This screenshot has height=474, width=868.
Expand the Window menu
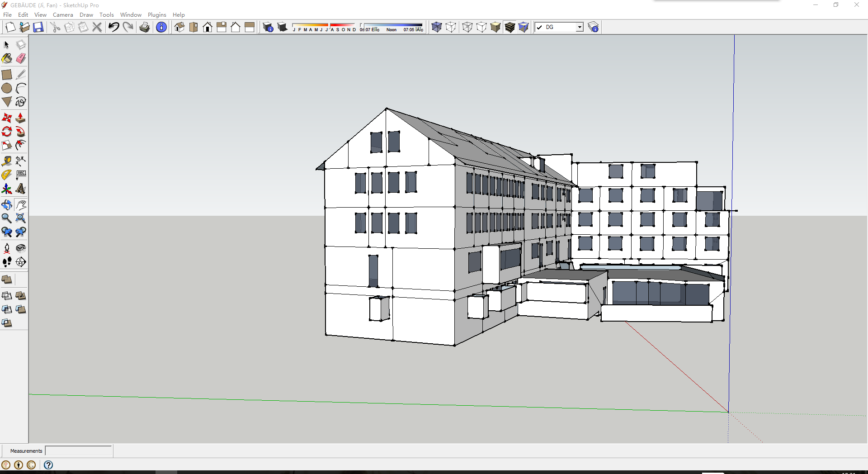pyautogui.click(x=131, y=15)
